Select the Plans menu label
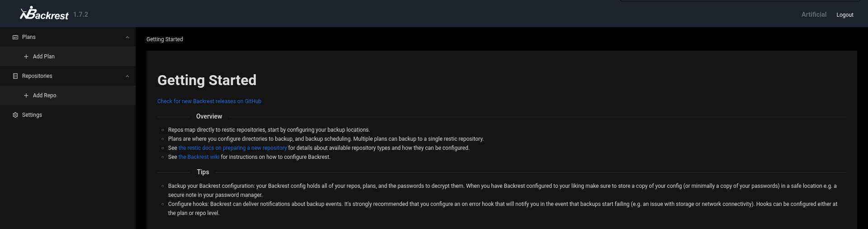Screen dimensions: 868x229 [29, 37]
